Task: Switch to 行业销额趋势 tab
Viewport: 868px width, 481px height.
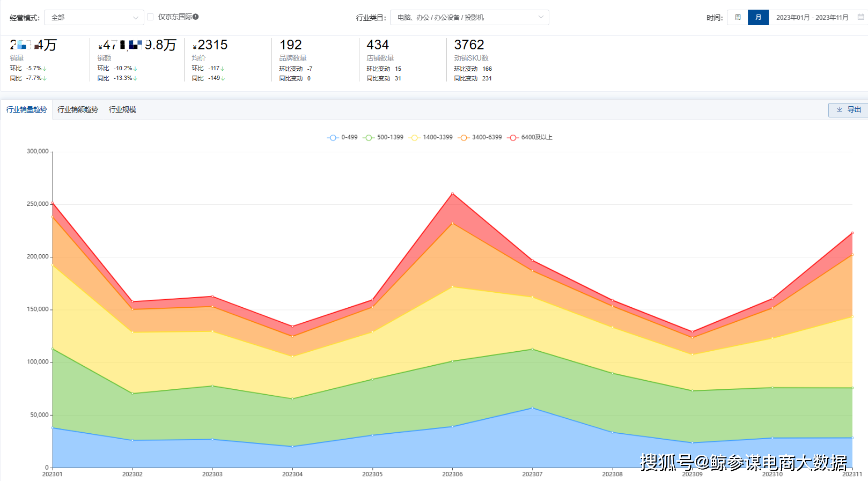Action: (78, 109)
